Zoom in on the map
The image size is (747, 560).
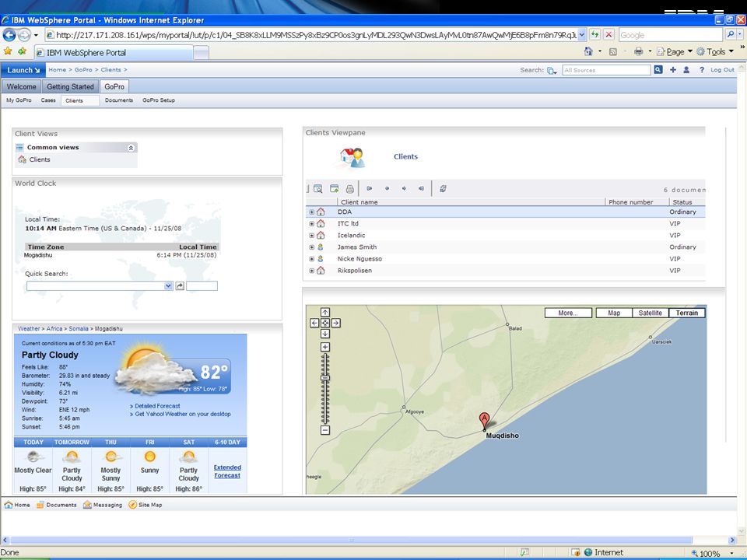pos(325,347)
